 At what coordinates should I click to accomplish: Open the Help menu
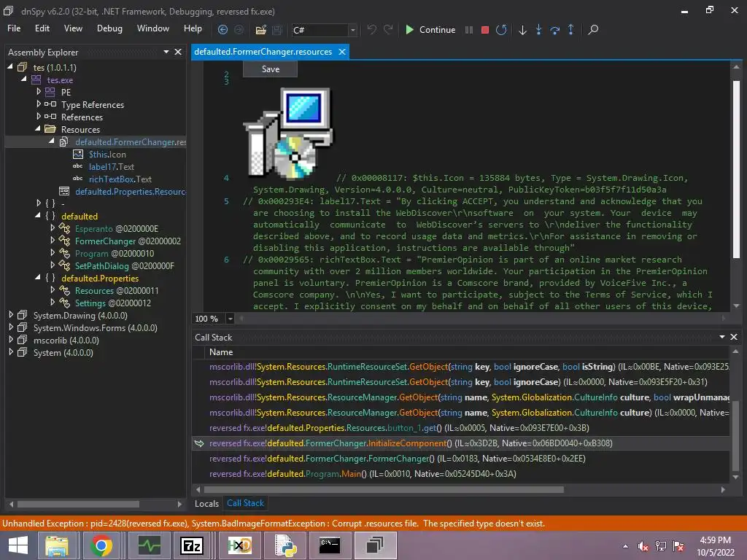[x=193, y=28]
